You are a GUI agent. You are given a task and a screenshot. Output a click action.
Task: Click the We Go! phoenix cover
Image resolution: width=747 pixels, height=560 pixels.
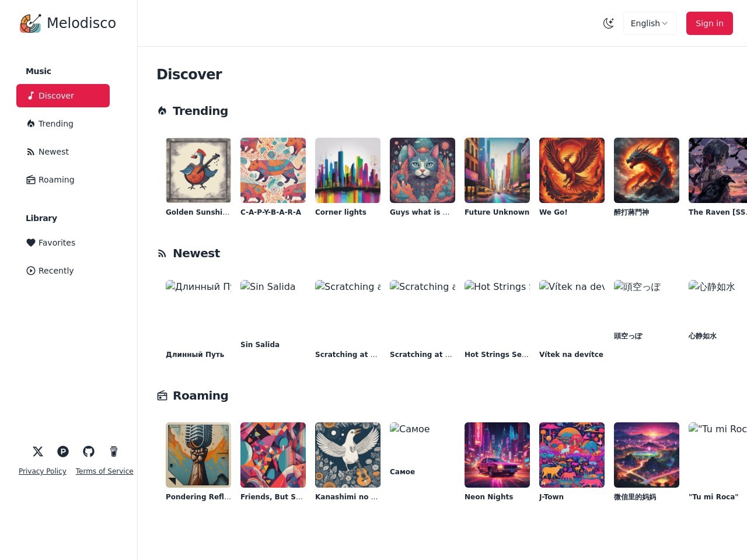click(x=572, y=170)
